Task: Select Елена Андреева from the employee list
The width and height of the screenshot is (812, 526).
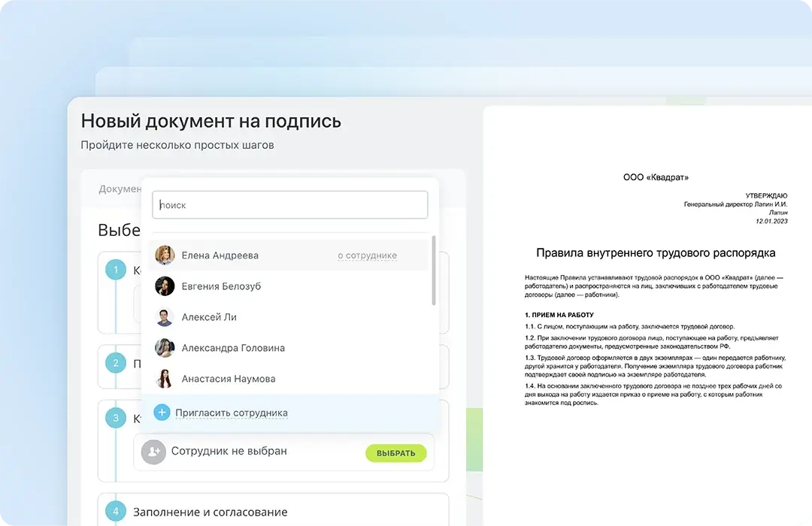Action: (289, 255)
